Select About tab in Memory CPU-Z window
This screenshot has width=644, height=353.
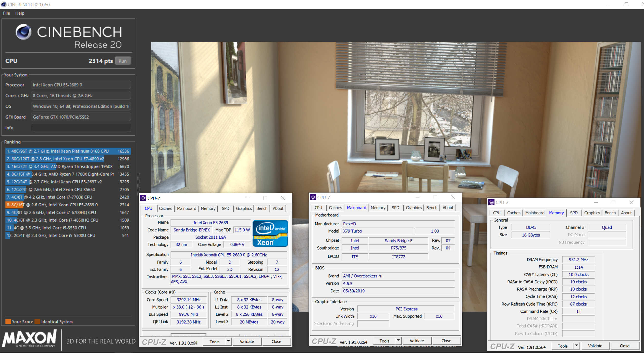[626, 213]
